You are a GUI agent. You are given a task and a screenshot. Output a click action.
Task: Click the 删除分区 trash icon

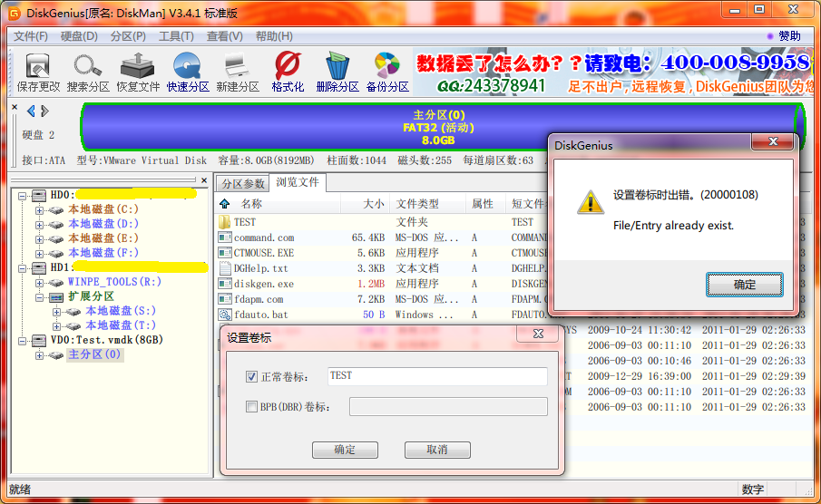pos(337,73)
